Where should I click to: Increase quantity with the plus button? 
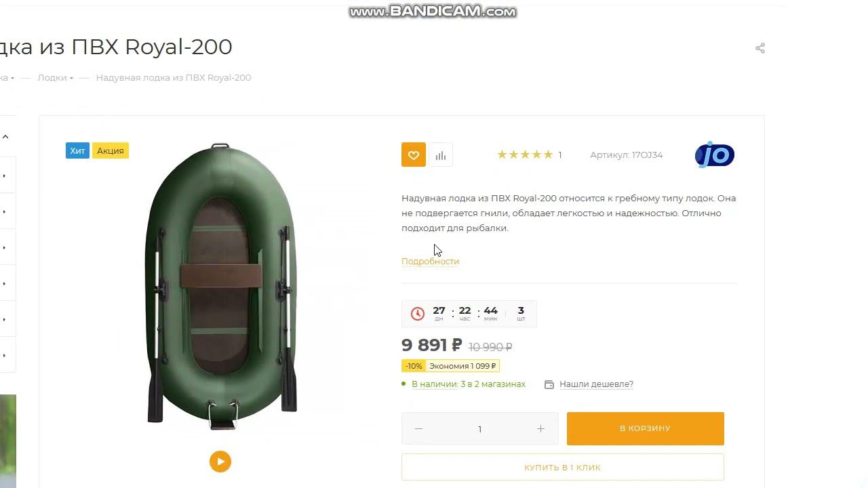540,429
